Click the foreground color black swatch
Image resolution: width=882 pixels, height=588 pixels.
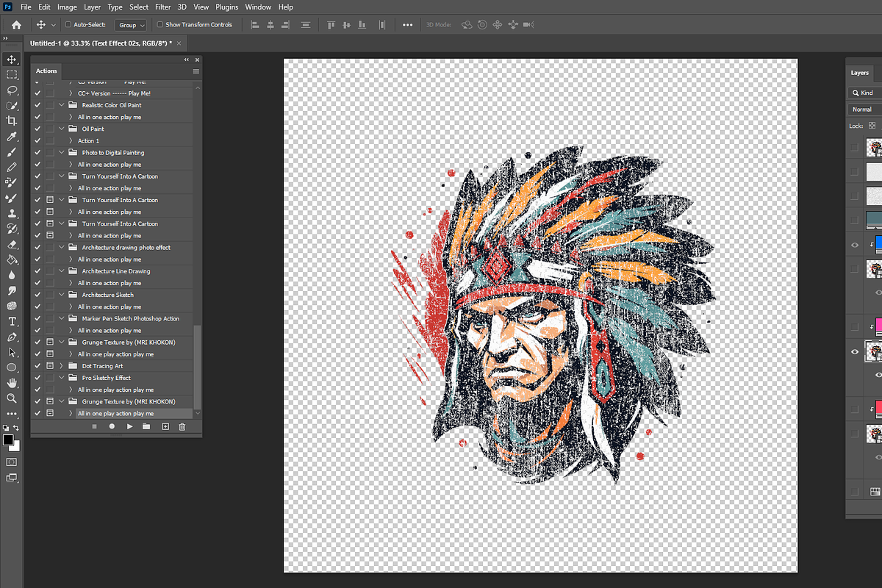click(8, 440)
